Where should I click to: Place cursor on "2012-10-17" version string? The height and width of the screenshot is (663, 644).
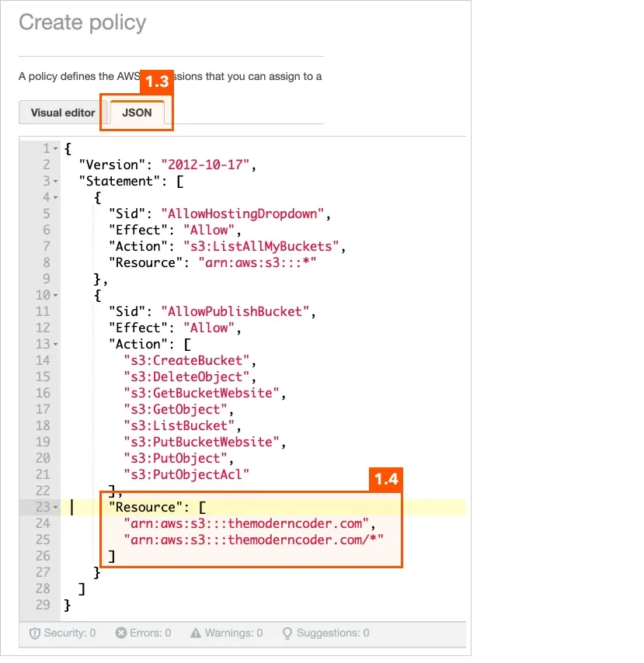(x=205, y=165)
